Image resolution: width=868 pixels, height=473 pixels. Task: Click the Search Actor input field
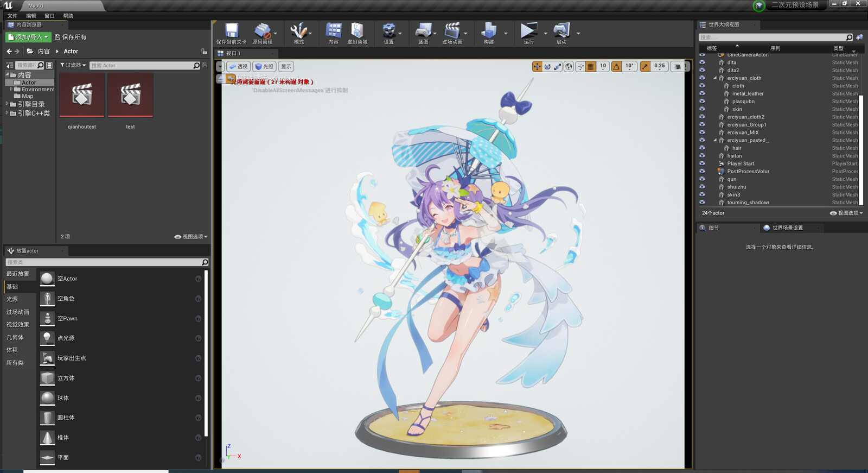[145, 65]
